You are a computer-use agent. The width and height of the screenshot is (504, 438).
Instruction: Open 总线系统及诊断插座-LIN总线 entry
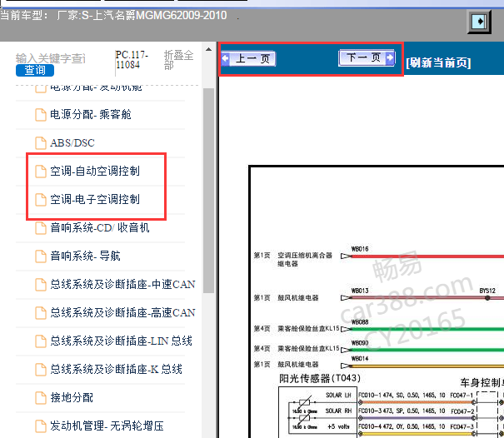pos(121,341)
